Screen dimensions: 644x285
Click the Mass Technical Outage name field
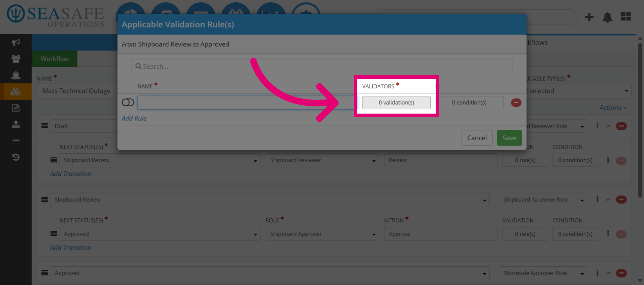point(77,91)
